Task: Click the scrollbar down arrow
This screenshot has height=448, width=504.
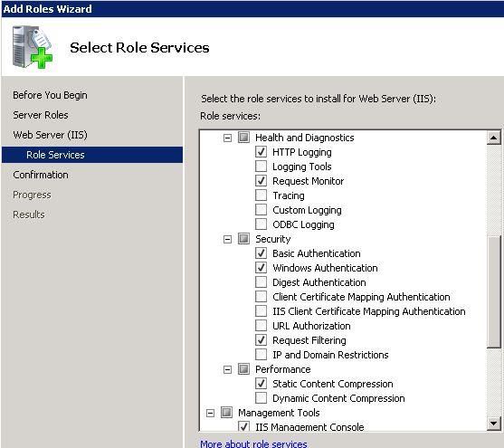Action: click(x=494, y=423)
